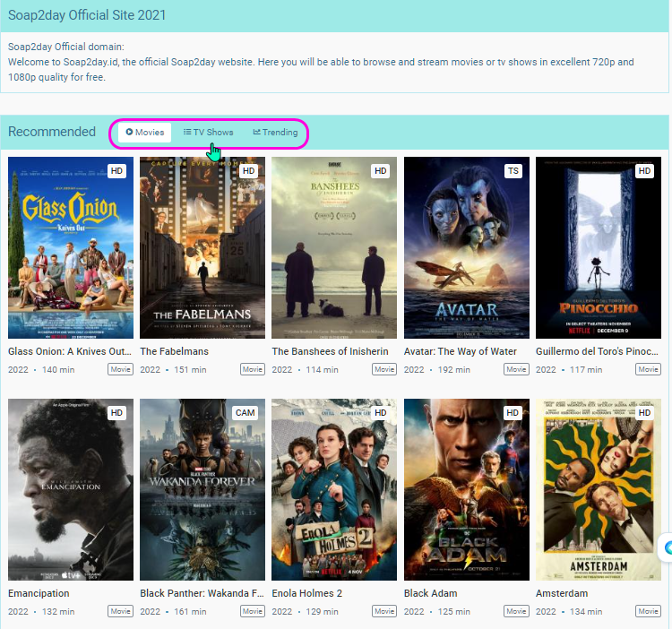Click HD badge on Pinocchio poster
Screen dimensions: 672x629
pos(644,171)
